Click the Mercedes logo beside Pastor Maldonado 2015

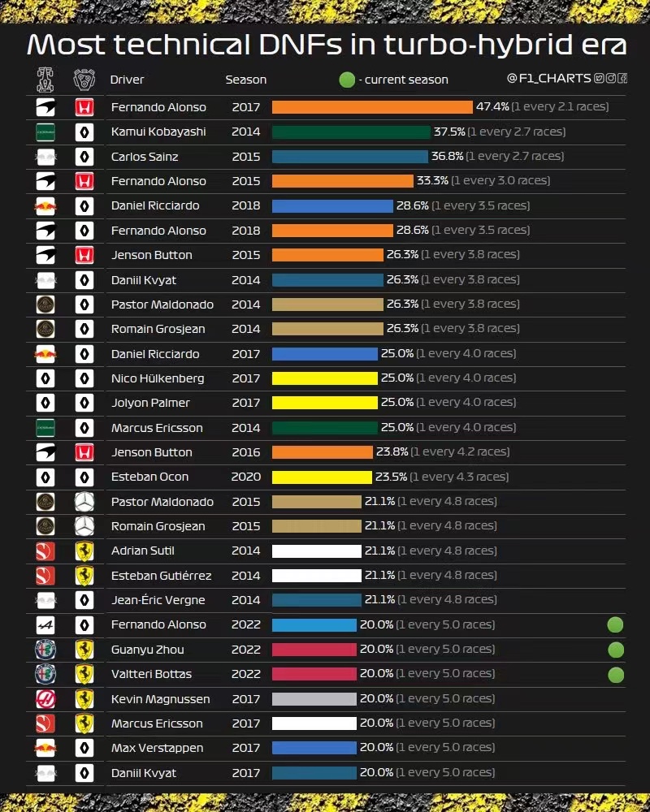click(84, 502)
